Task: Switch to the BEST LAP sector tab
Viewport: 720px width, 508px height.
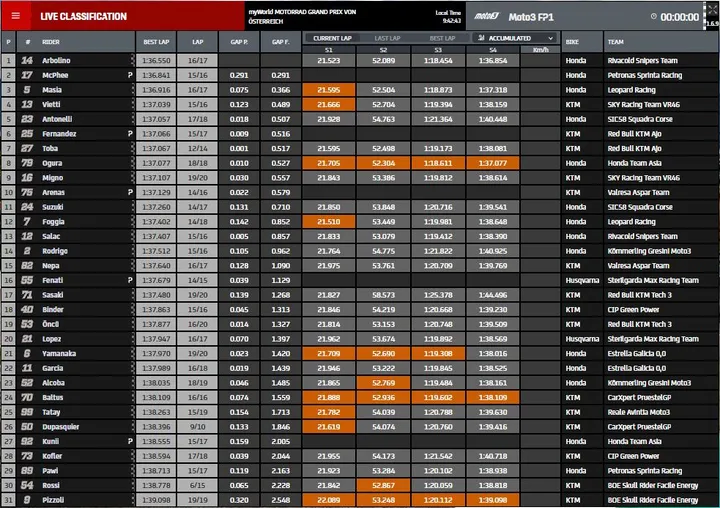Action: click(442, 38)
